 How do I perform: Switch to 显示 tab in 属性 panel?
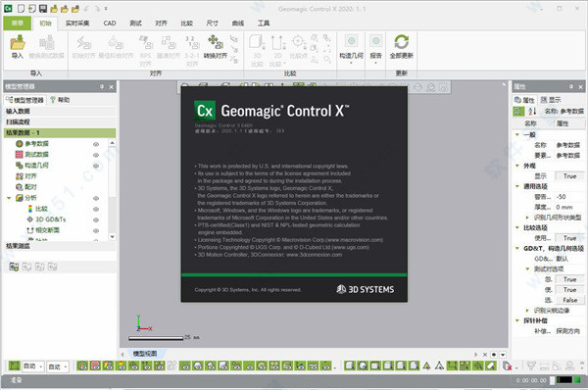tap(551, 100)
